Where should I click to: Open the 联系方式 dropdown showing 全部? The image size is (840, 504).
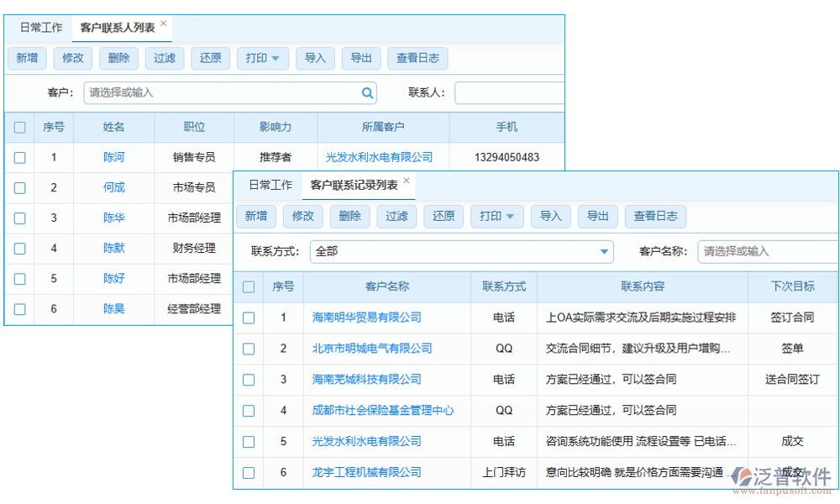[603, 251]
